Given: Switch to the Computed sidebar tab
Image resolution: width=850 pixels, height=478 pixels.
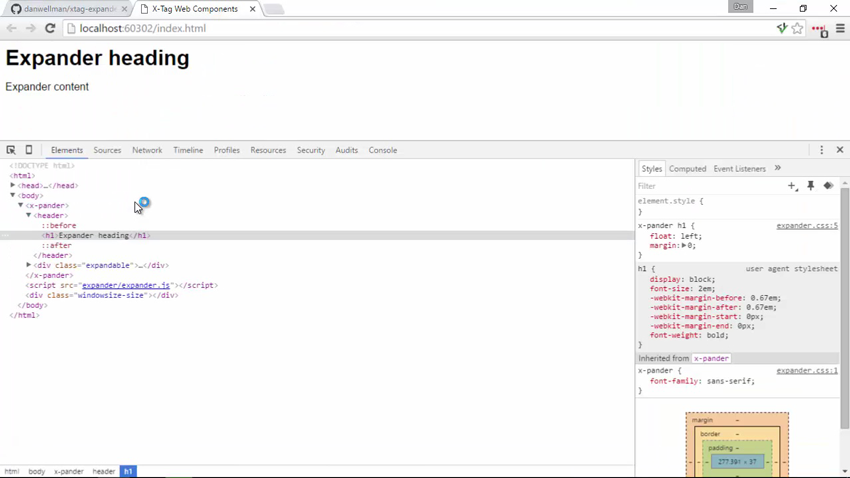Looking at the screenshot, I should coord(687,169).
